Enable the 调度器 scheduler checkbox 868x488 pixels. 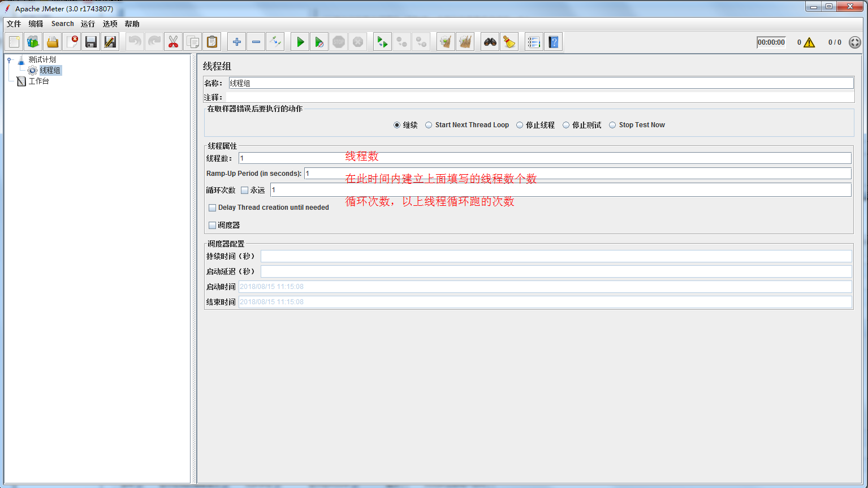213,225
